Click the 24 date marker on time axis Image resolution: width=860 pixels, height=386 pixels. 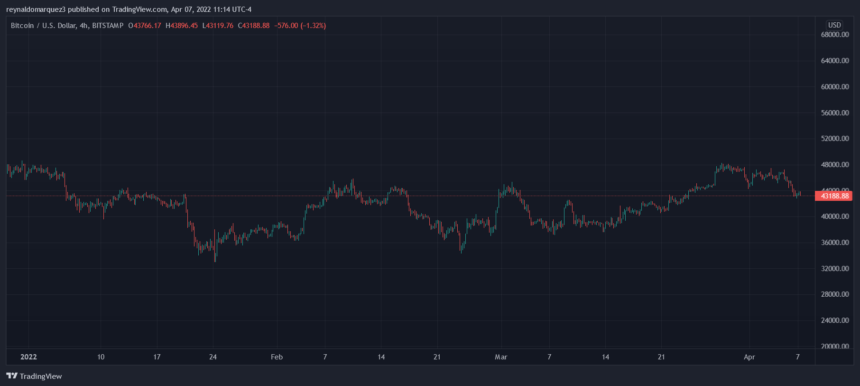[x=213, y=357]
